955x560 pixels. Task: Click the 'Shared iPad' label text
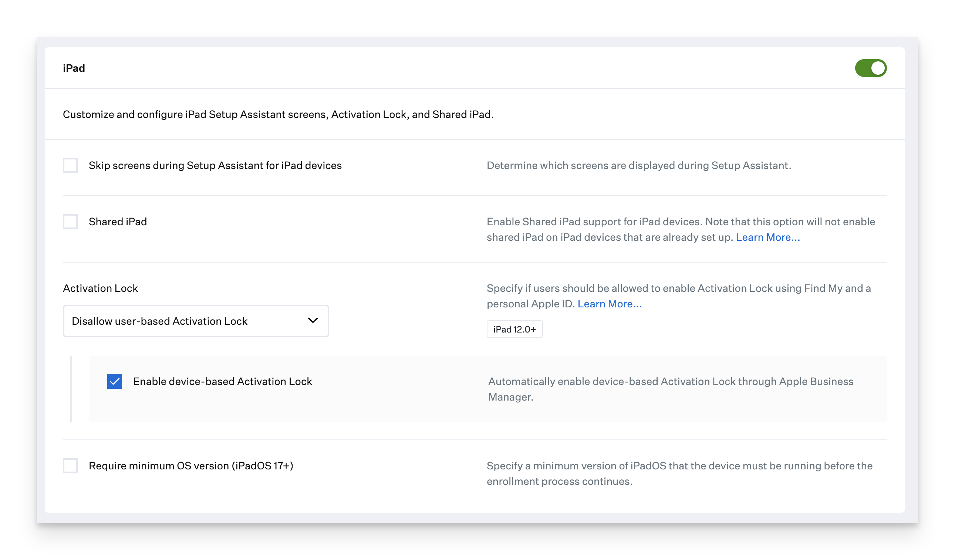pyautogui.click(x=118, y=222)
